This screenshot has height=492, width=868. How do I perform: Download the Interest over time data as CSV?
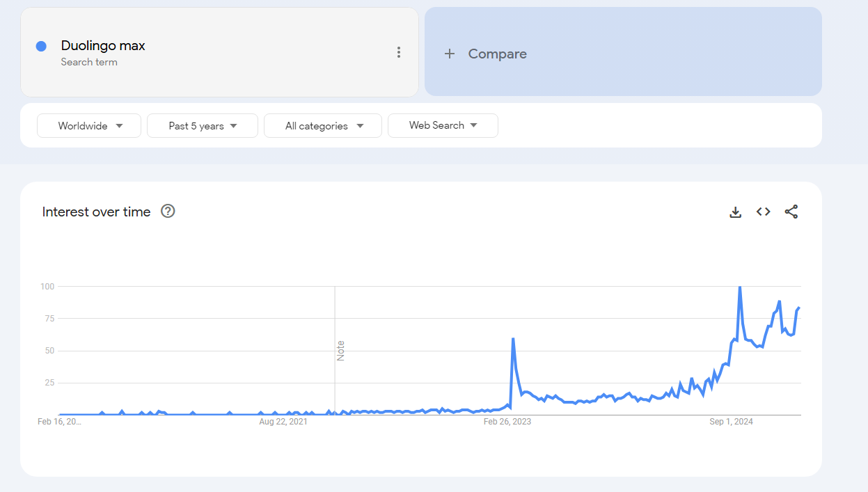(x=735, y=212)
